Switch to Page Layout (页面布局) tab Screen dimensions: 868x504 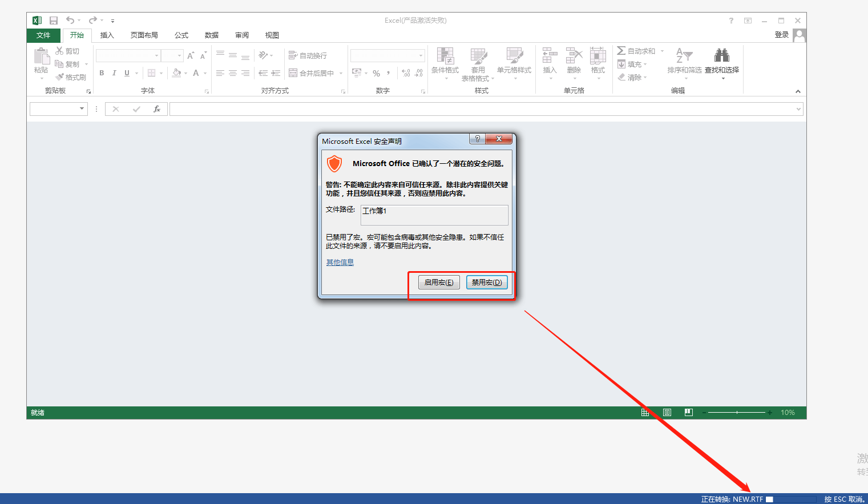click(144, 35)
